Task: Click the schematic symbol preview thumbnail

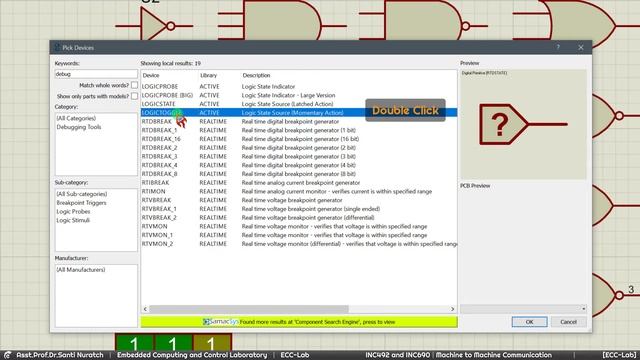Action: (x=523, y=124)
